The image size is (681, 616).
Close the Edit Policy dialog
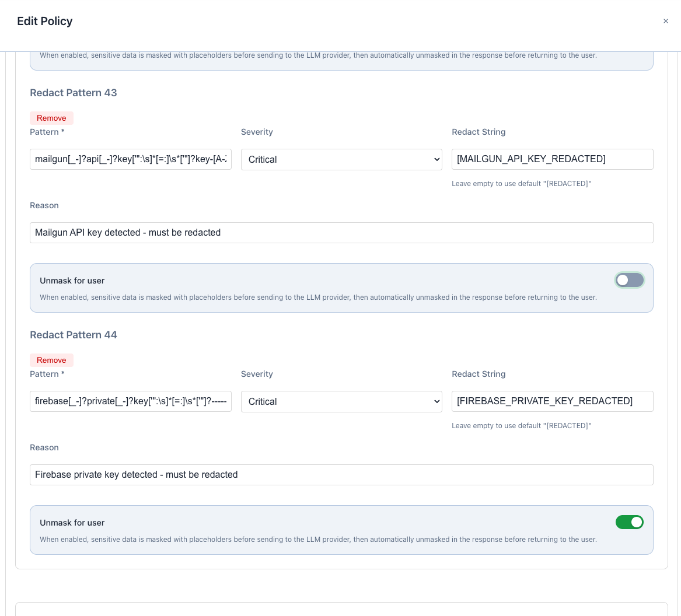pyautogui.click(x=665, y=21)
